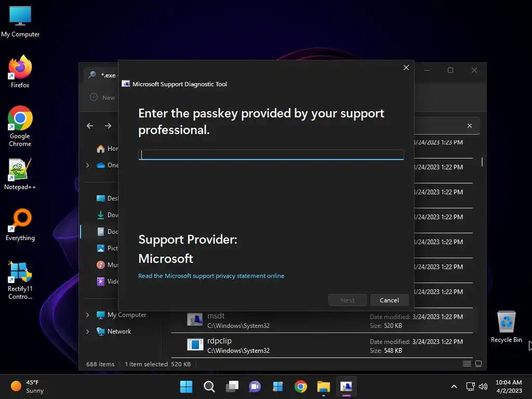Click the Explorer results scrollbar
This screenshot has width=532, height=399.
[482, 162]
